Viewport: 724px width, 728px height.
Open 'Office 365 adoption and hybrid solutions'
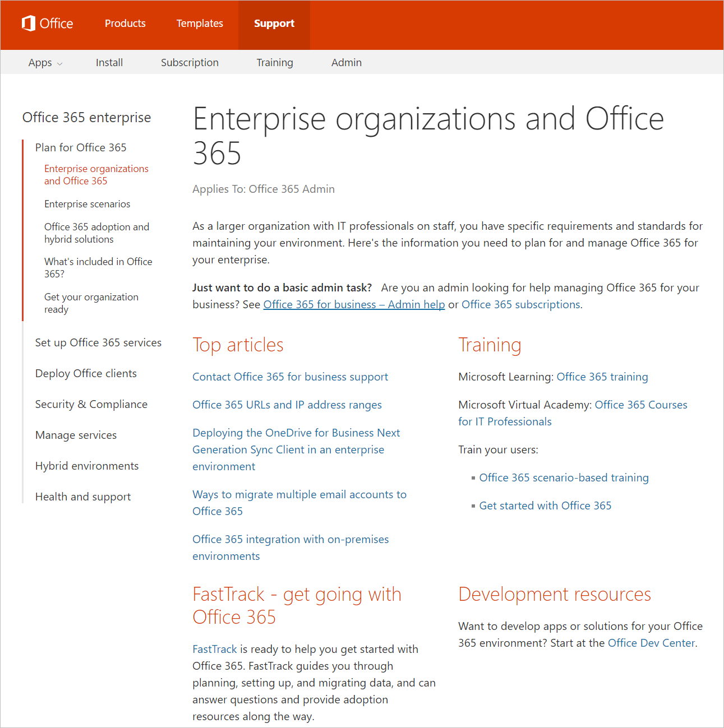pos(96,233)
